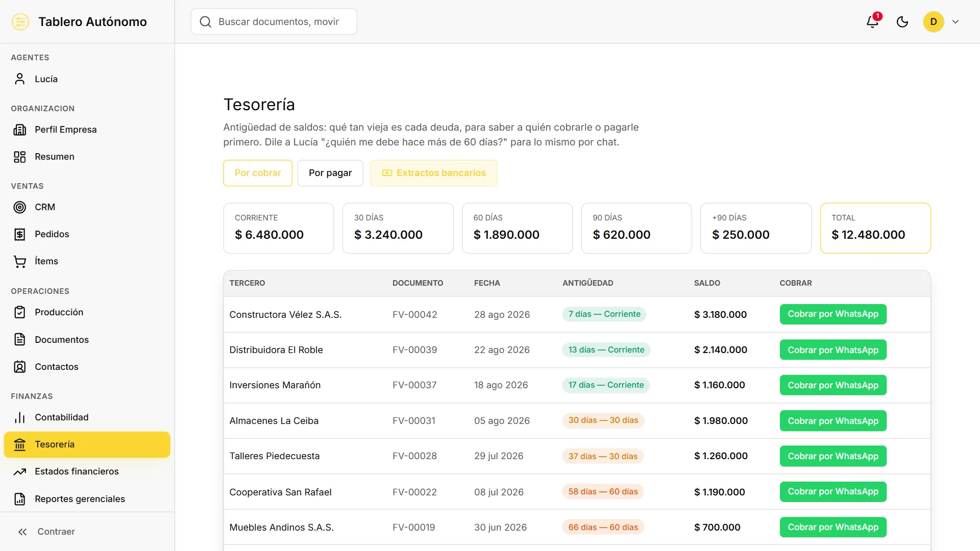Click the search magnifier icon
The width and height of the screenshot is (980, 551).
click(x=205, y=21)
